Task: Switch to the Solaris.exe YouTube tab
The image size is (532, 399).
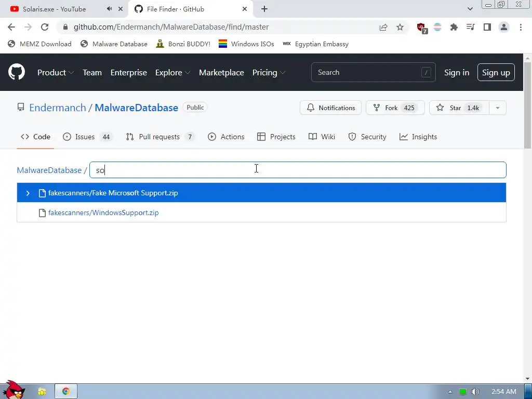Action: coord(54,9)
